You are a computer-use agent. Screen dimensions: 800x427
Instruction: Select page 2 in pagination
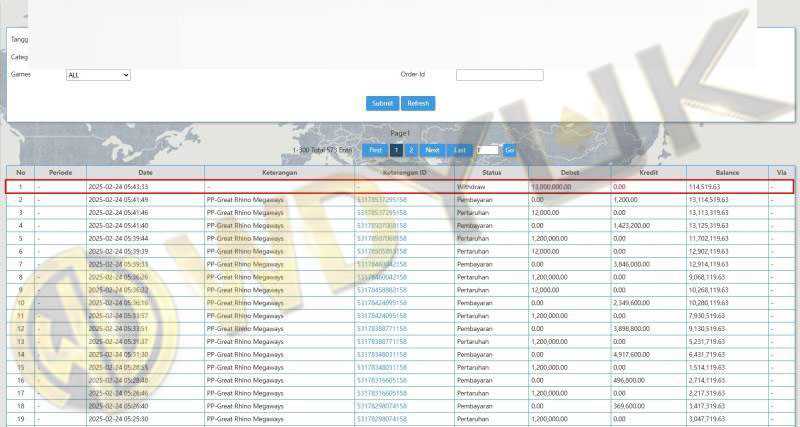pos(411,150)
